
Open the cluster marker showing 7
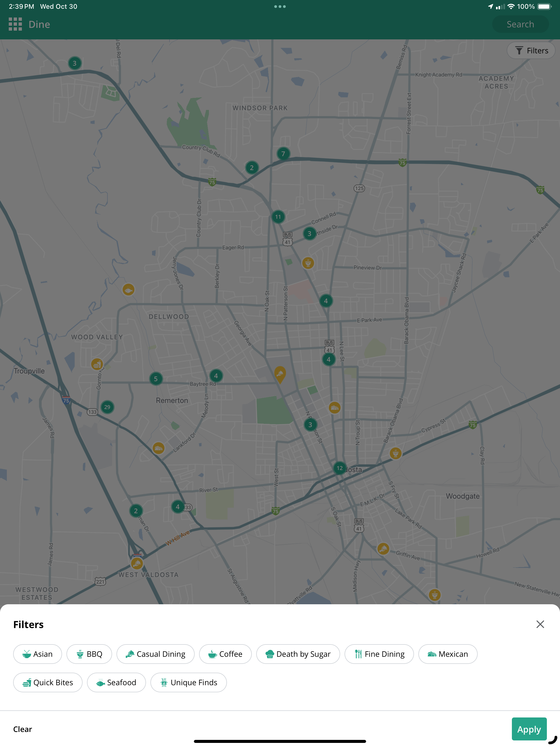[x=283, y=154]
